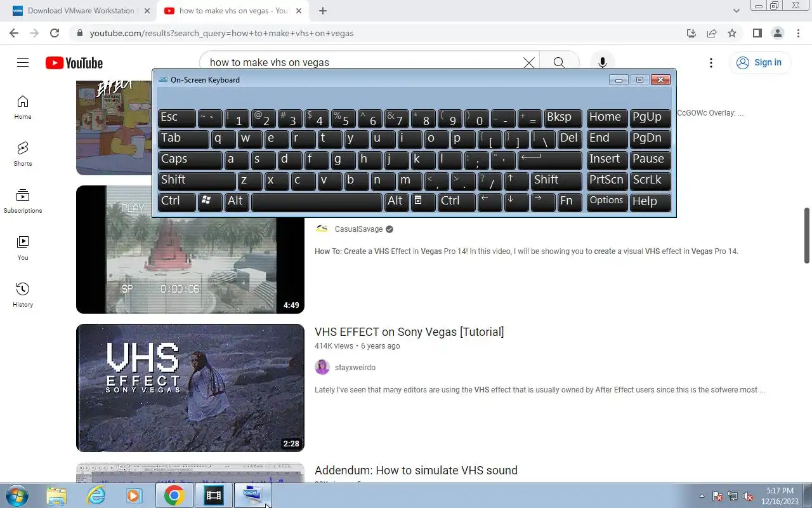
Task: Click the Enter key on keyboard
Action: tap(549, 160)
